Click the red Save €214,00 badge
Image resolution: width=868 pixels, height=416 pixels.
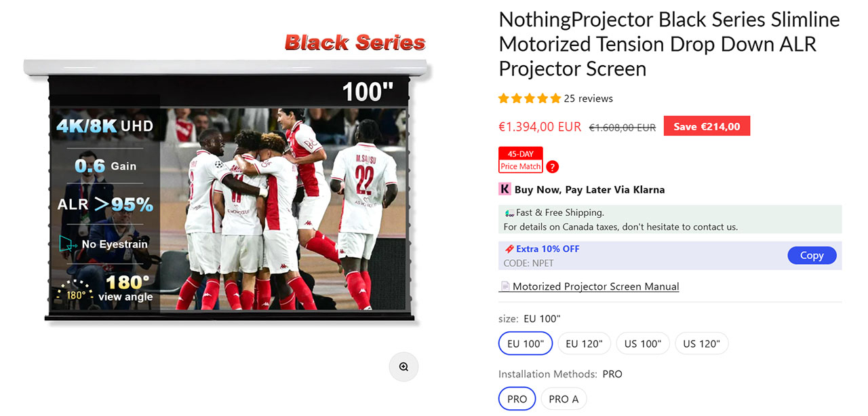pyautogui.click(x=707, y=126)
